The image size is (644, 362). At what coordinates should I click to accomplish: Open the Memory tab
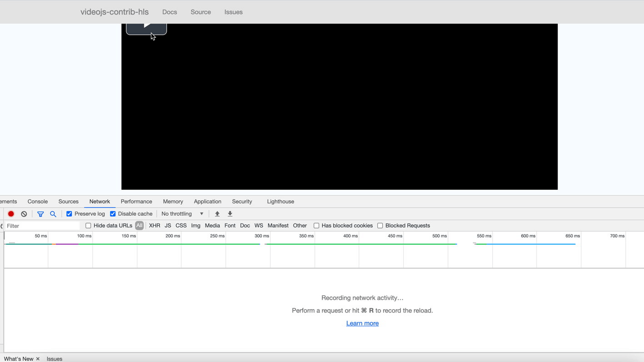pos(173,202)
